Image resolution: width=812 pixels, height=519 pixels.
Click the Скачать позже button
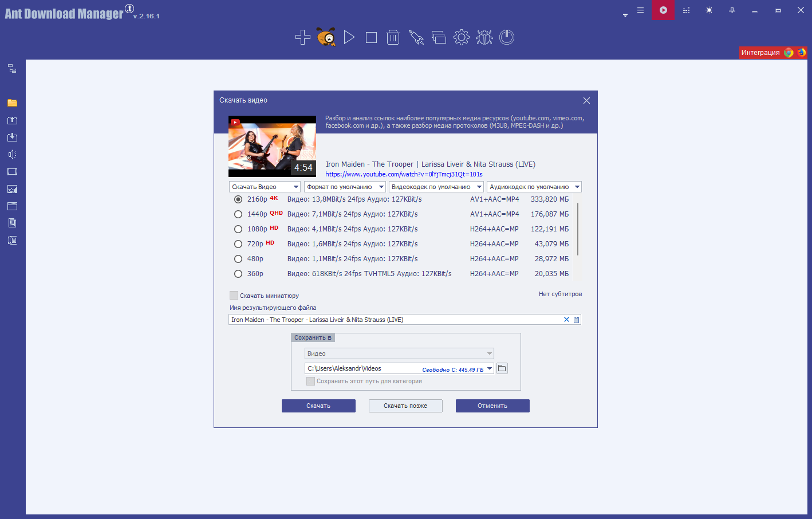click(x=405, y=406)
